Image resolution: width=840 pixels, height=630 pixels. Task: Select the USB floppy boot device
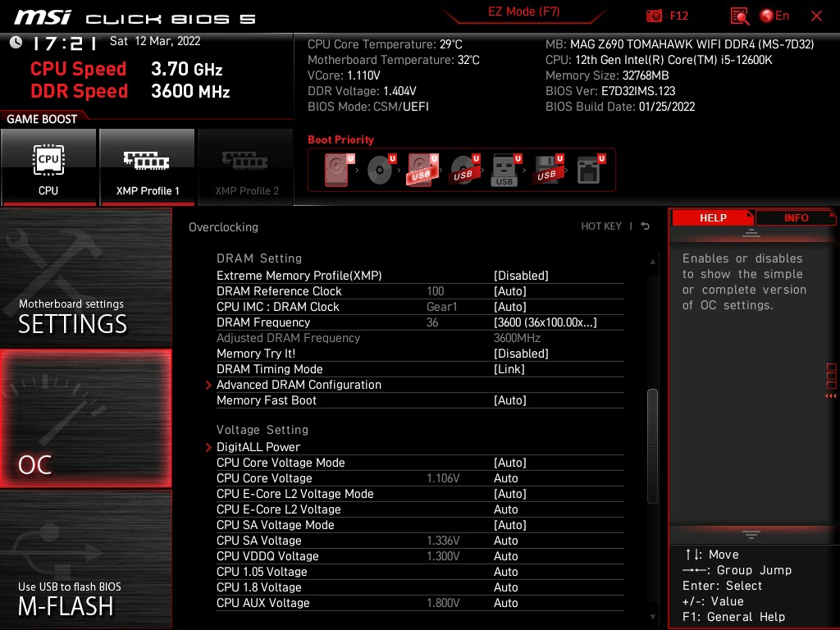(x=547, y=170)
